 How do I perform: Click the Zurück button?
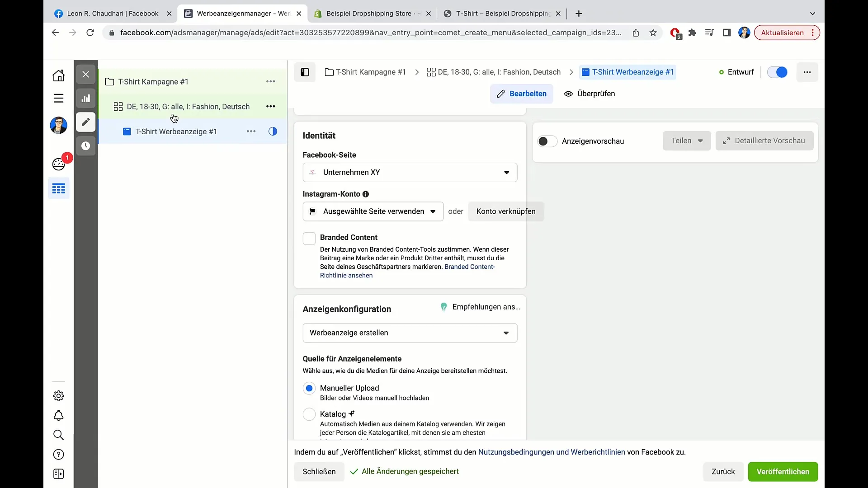[723, 472]
